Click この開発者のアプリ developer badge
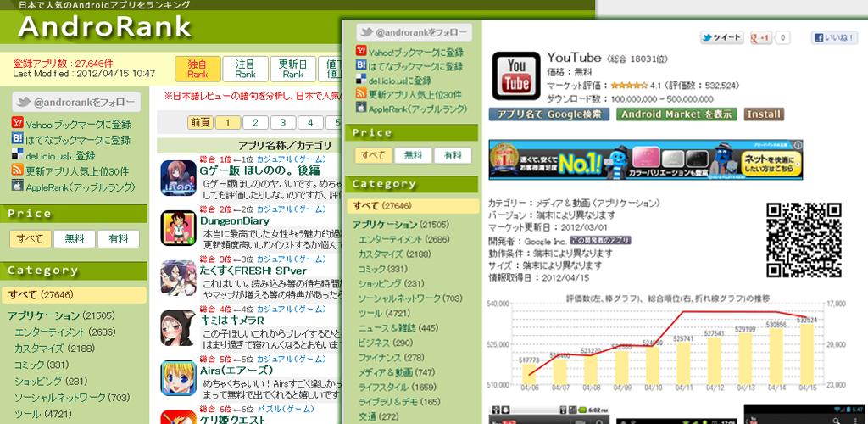 click(x=600, y=240)
